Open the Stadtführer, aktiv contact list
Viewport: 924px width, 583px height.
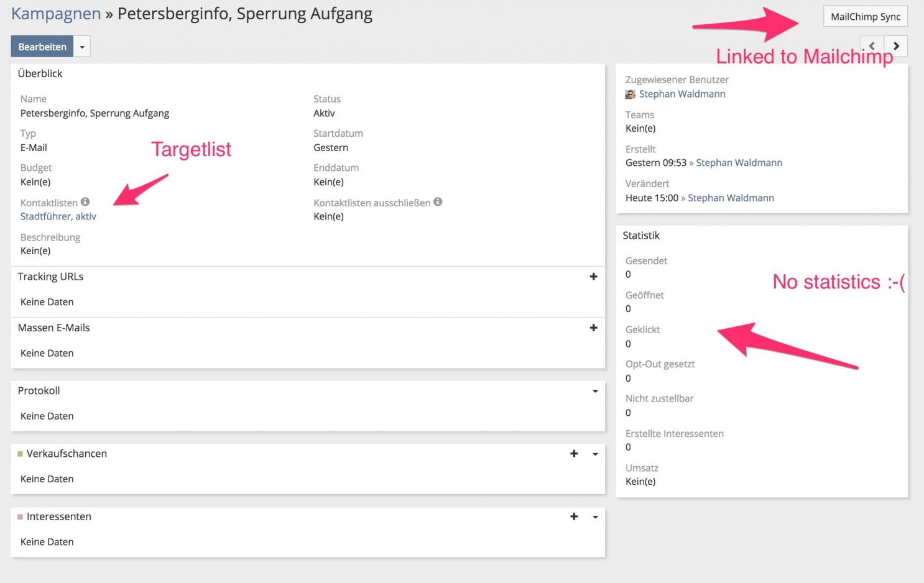click(x=58, y=216)
